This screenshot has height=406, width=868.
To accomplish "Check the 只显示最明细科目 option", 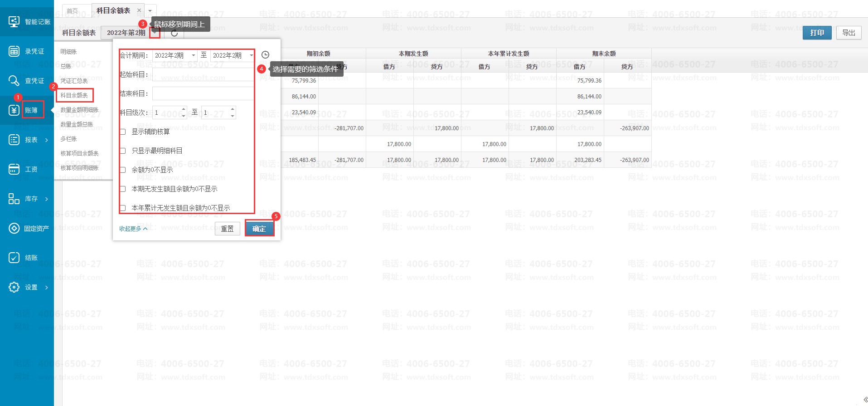I will click(x=123, y=151).
